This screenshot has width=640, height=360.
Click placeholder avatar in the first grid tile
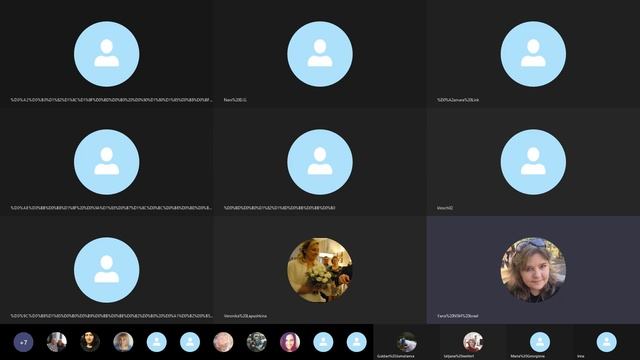tap(107, 54)
